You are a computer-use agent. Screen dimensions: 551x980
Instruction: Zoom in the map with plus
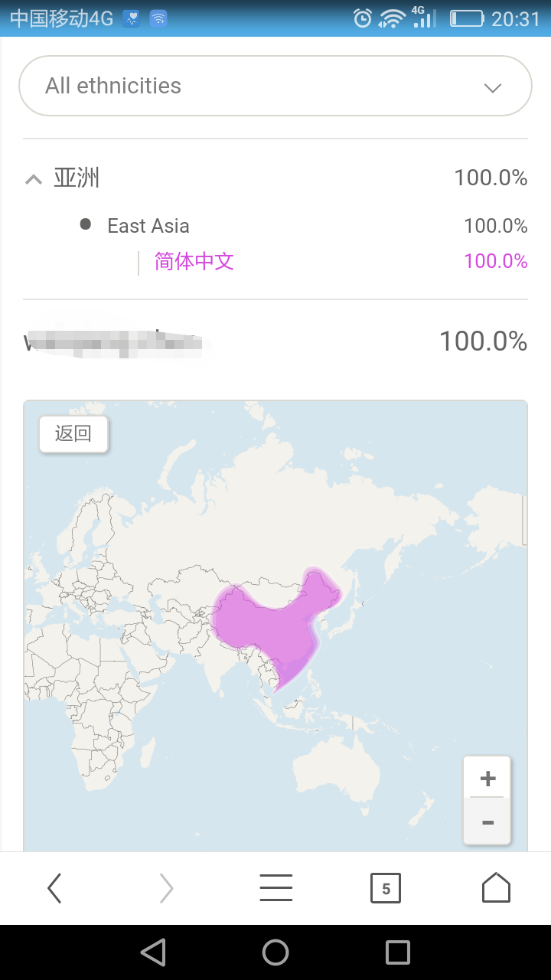tap(487, 779)
